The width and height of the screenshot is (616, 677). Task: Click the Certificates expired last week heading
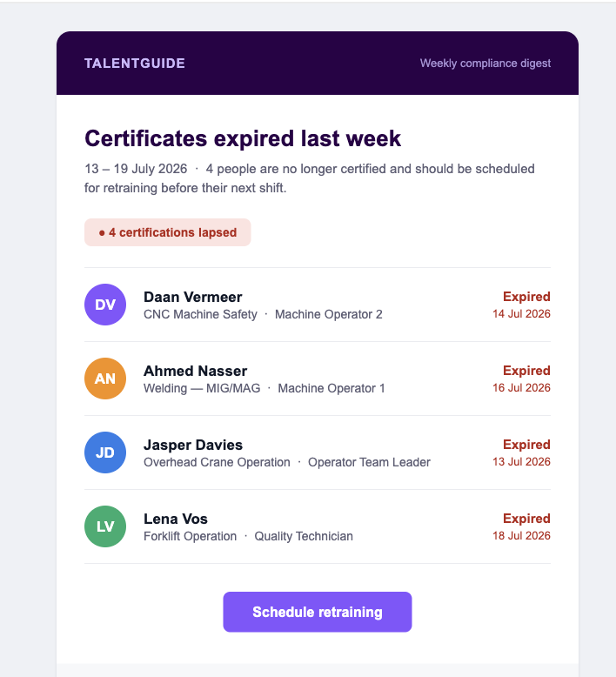pos(243,138)
